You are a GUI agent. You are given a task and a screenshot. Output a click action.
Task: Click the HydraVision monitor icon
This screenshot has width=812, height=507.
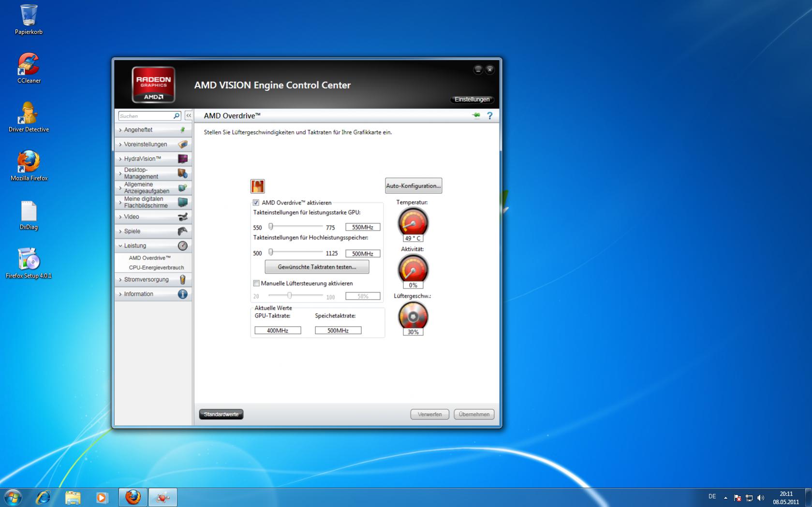pos(182,159)
